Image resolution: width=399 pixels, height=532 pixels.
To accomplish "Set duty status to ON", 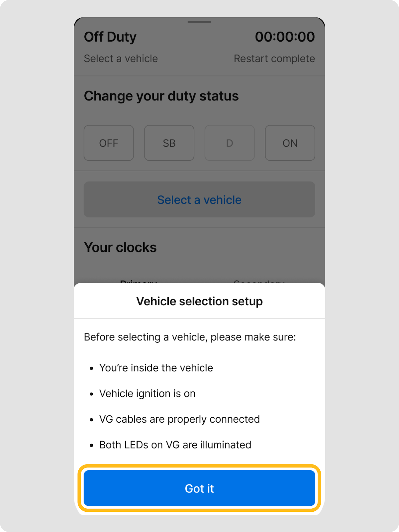I will tap(290, 143).
